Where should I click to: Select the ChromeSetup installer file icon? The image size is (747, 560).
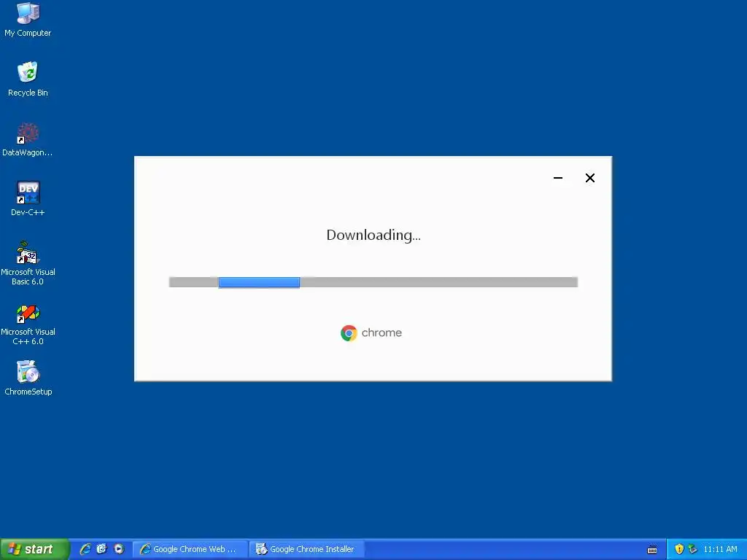point(28,378)
